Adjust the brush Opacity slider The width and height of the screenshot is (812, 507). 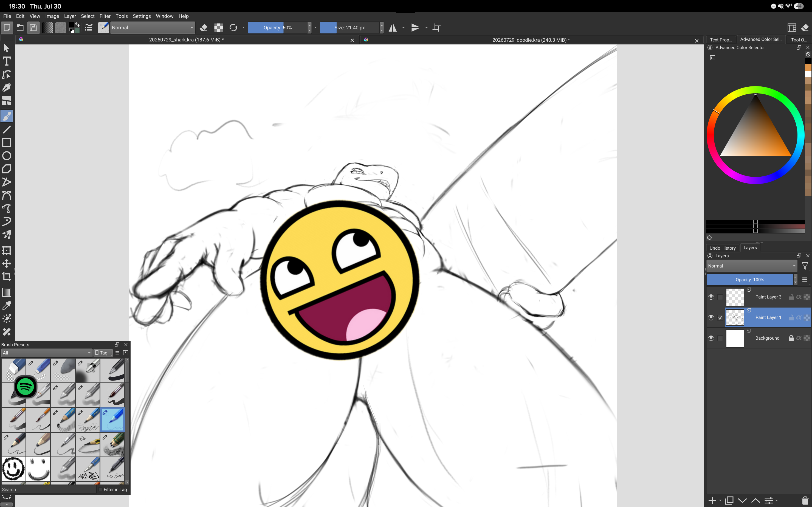coord(278,28)
